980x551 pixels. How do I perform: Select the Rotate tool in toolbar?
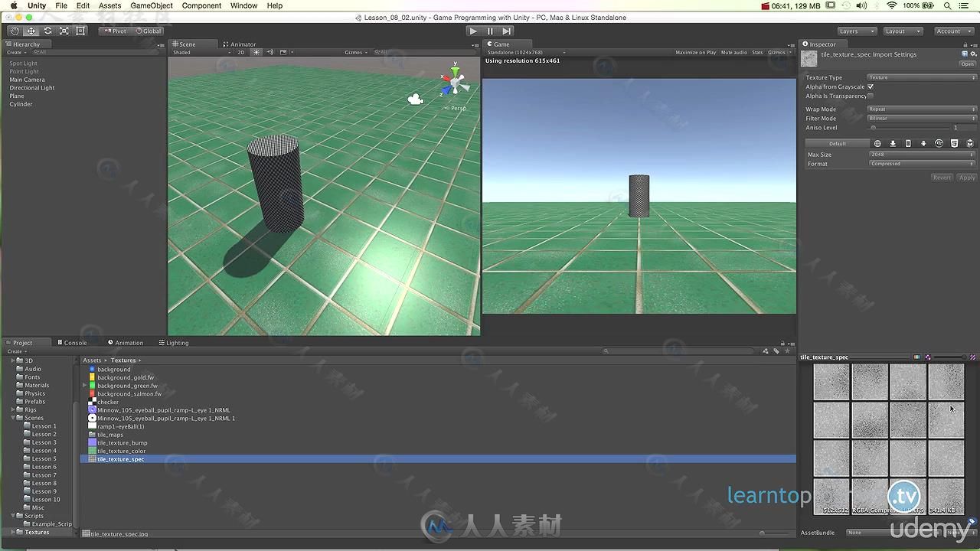(x=47, y=31)
